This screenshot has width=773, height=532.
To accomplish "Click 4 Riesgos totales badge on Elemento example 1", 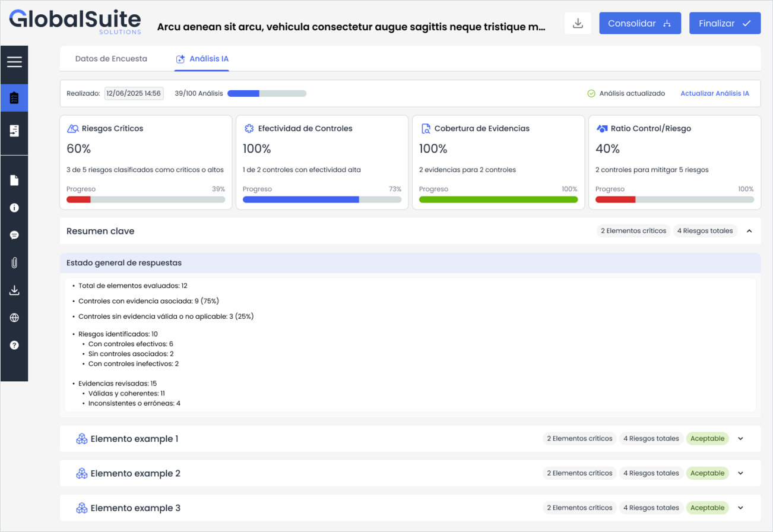I will pos(651,439).
